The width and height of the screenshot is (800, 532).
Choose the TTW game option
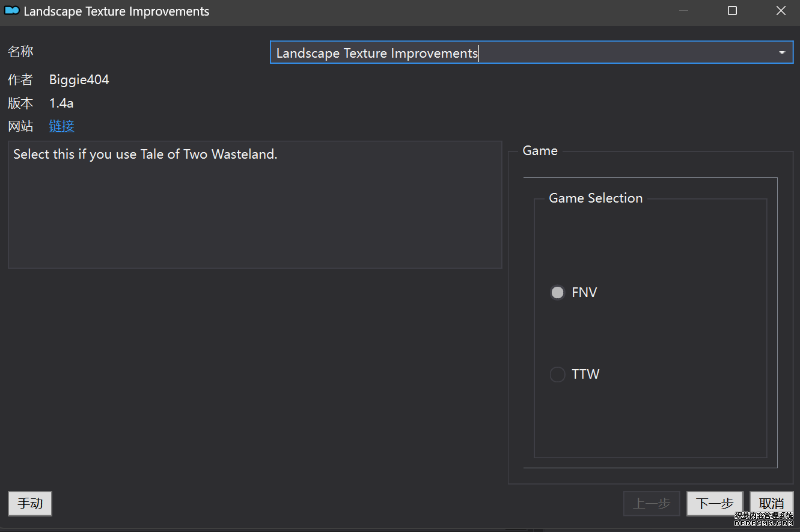(x=558, y=375)
